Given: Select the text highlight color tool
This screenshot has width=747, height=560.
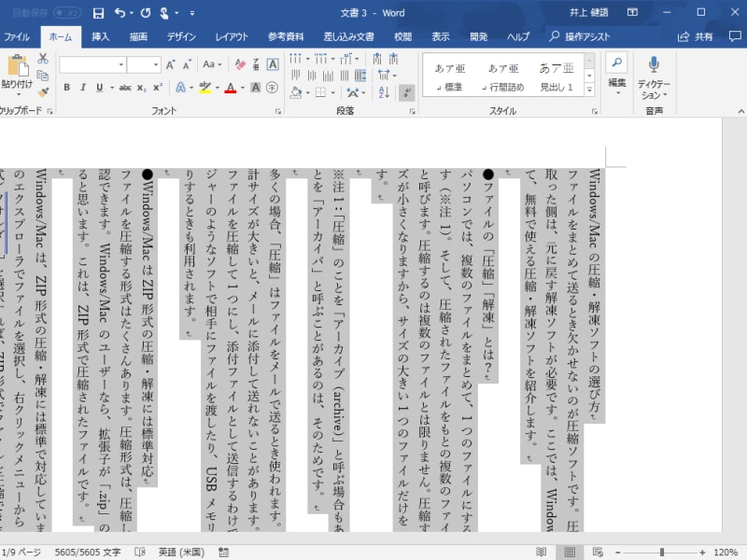Looking at the screenshot, I should [x=204, y=87].
